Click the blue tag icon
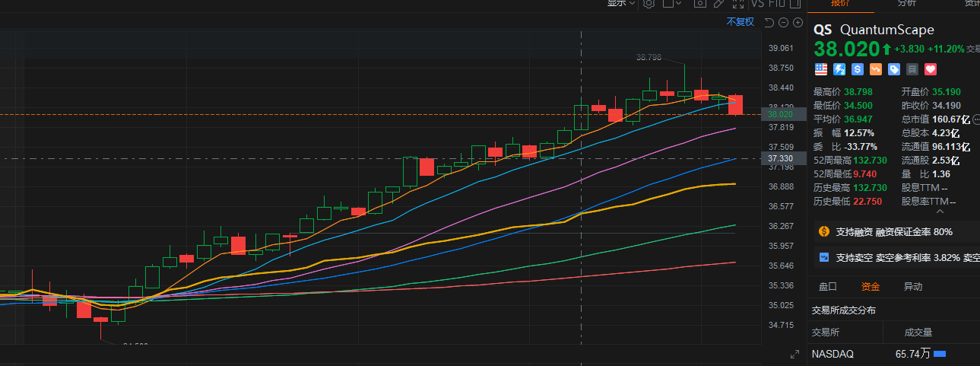This screenshot has height=366, width=980. [x=894, y=69]
